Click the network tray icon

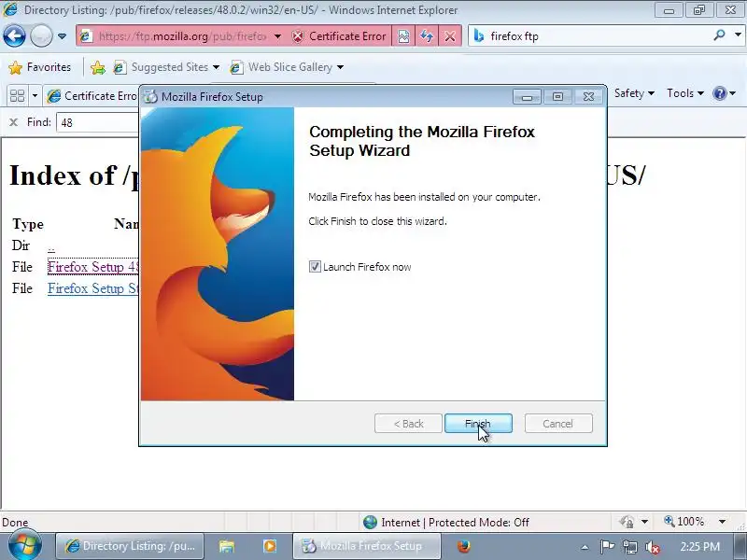(630, 547)
